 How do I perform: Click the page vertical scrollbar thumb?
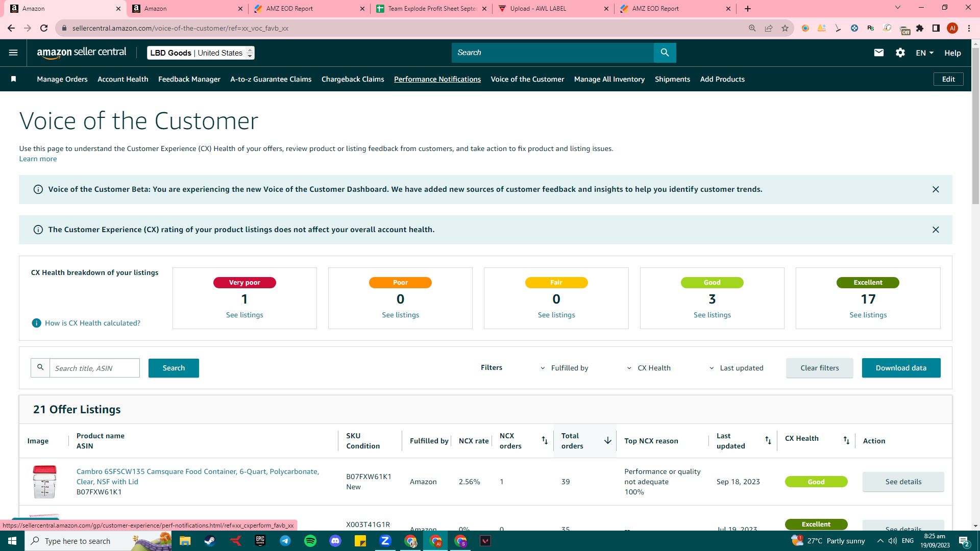[x=975, y=125]
